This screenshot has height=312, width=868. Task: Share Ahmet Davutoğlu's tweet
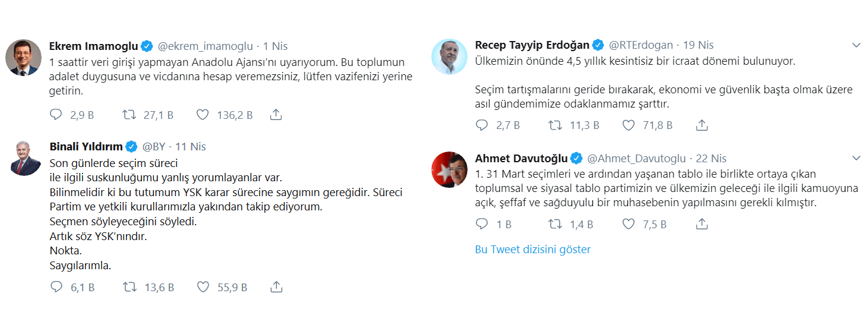pyautogui.click(x=702, y=224)
